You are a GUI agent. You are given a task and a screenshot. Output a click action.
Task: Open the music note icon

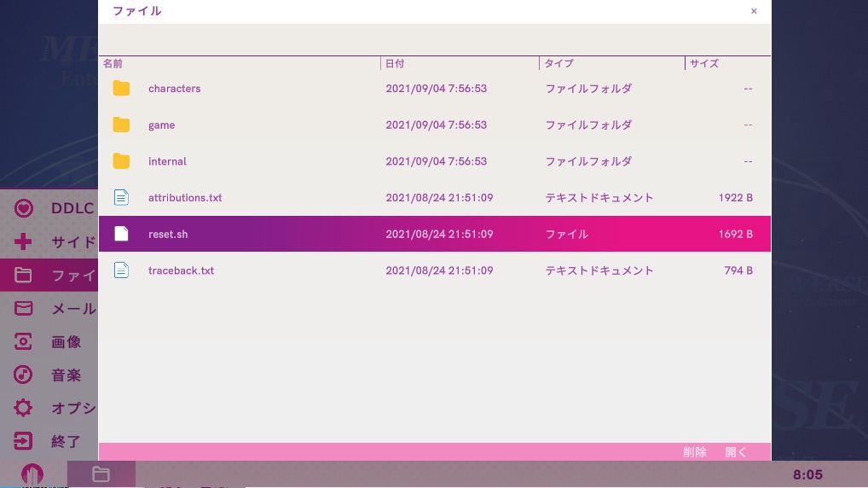point(24,375)
